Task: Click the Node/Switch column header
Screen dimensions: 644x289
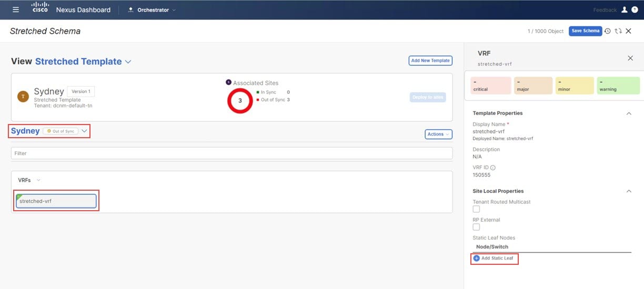Action: (492, 247)
